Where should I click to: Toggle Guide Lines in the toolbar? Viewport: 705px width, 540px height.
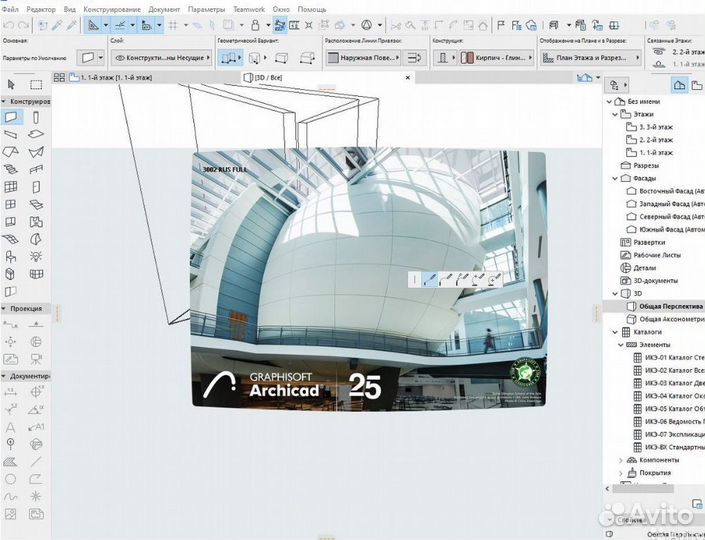point(94,26)
